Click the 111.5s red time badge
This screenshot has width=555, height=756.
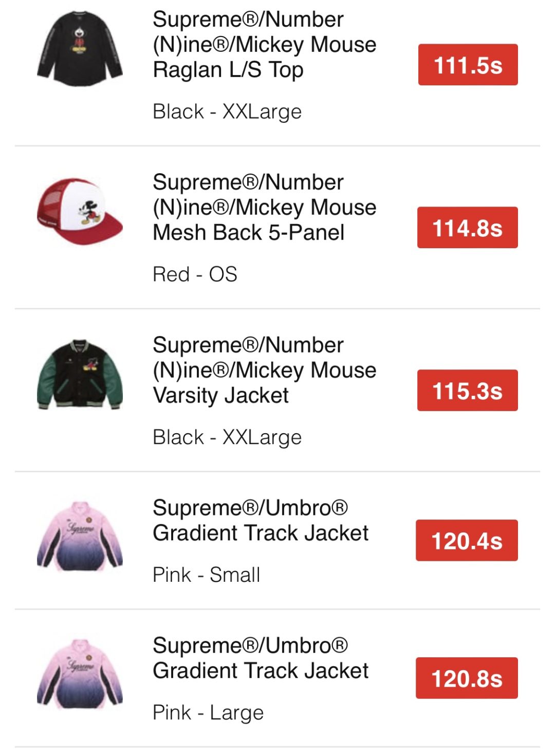tap(468, 65)
